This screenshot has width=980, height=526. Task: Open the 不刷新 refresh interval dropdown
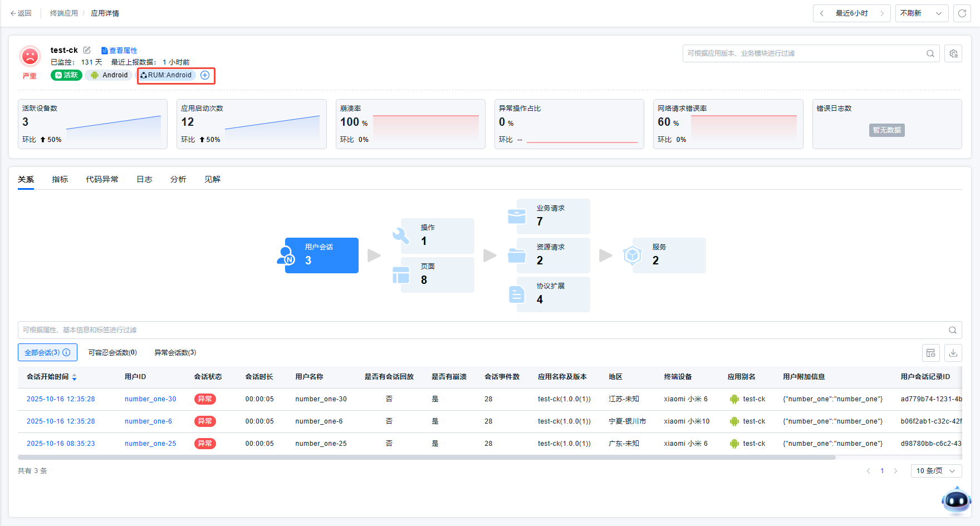[x=921, y=13]
